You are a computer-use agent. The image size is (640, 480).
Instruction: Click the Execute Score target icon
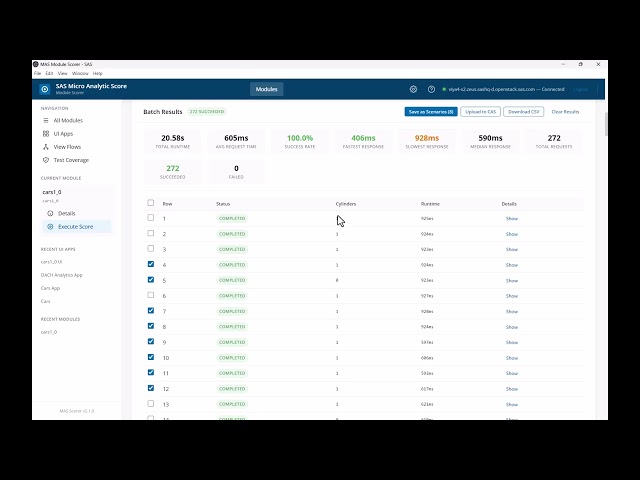[x=50, y=227]
